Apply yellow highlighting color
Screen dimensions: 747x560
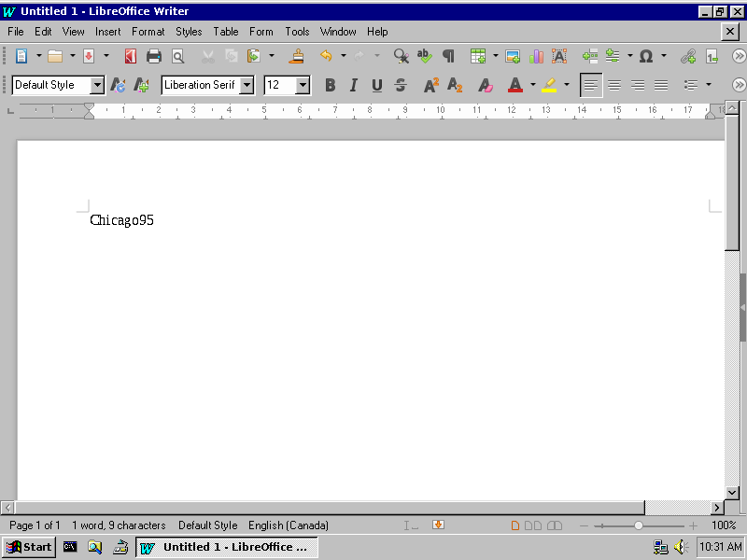[x=549, y=85]
